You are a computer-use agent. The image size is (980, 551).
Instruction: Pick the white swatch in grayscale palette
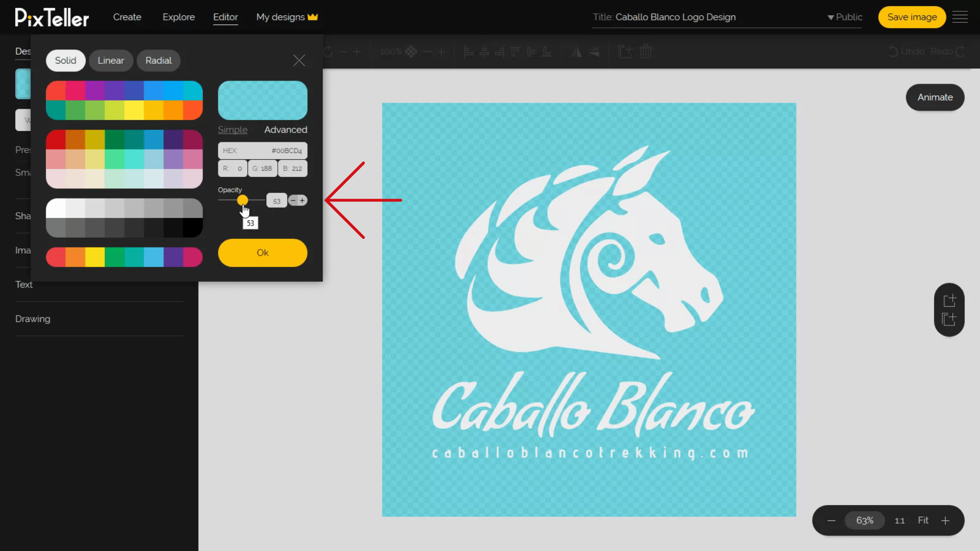pyautogui.click(x=56, y=208)
